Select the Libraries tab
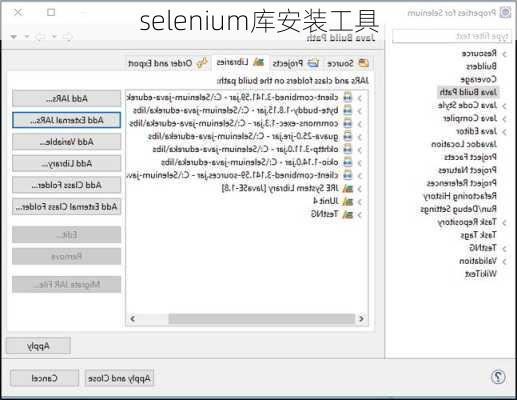The height and width of the screenshot is (400, 517). [240, 62]
